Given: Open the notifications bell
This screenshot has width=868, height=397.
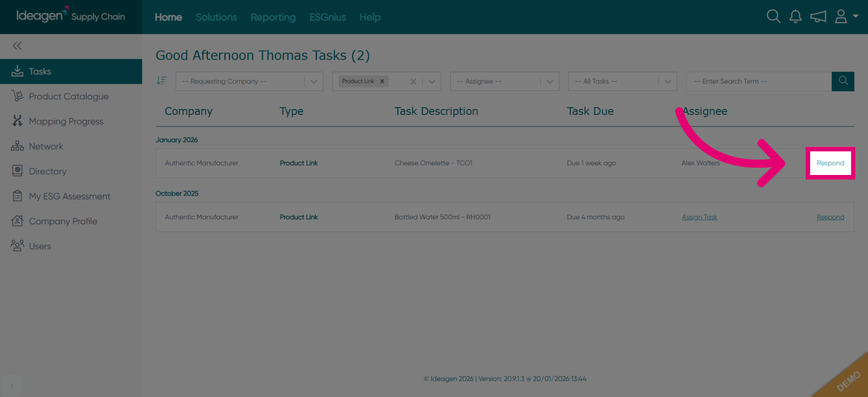Looking at the screenshot, I should click(796, 17).
